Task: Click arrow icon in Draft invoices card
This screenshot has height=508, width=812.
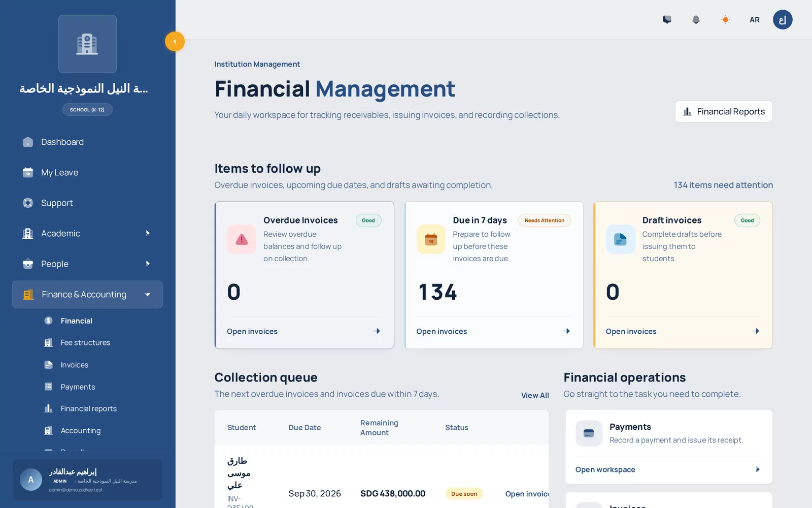Action: coord(756,331)
